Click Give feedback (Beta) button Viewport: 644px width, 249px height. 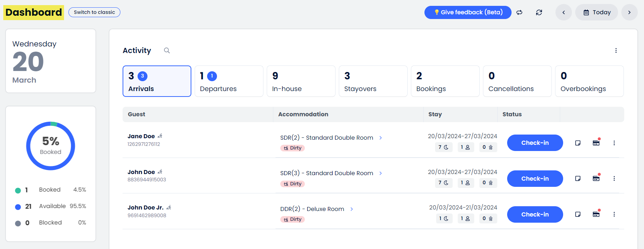468,12
